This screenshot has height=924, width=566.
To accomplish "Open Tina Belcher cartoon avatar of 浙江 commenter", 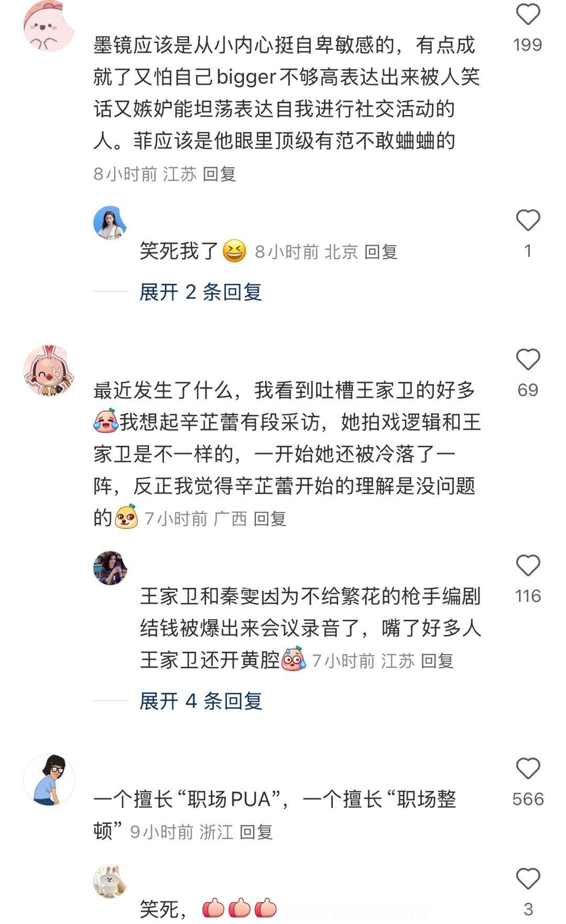I will point(49,779).
